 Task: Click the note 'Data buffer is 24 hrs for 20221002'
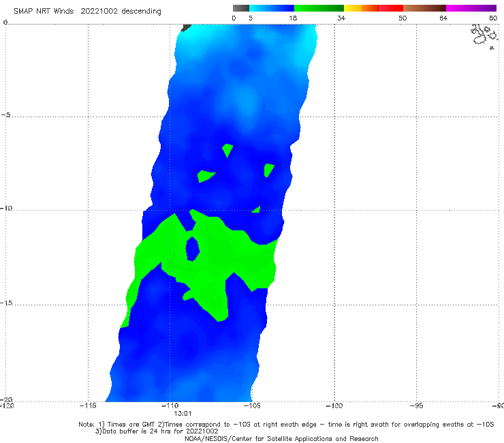tap(157, 431)
